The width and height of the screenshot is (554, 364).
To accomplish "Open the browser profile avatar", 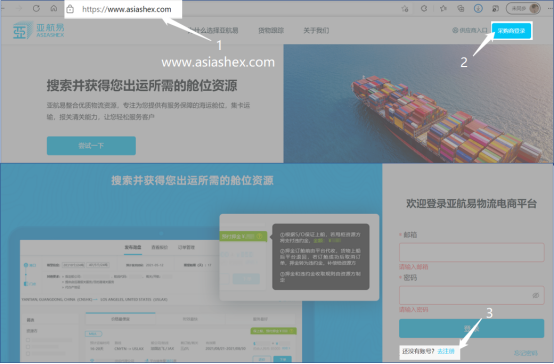I will point(534,8).
